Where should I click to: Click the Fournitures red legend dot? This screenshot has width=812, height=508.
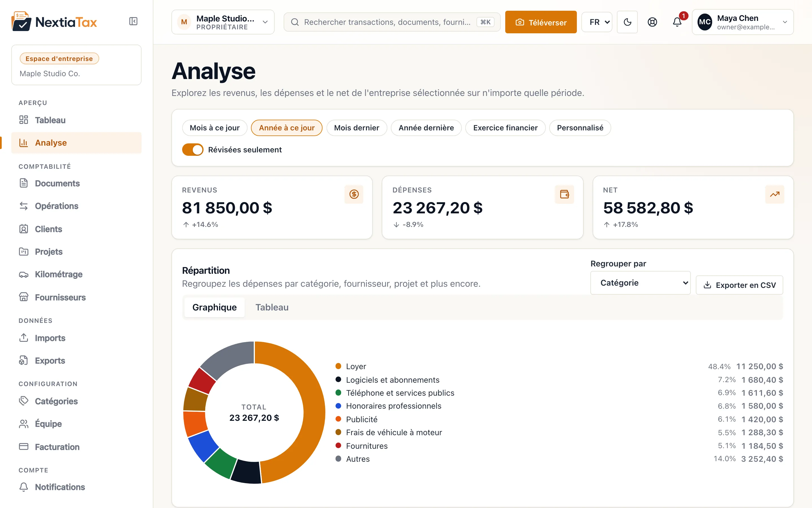click(x=338, y=446)
